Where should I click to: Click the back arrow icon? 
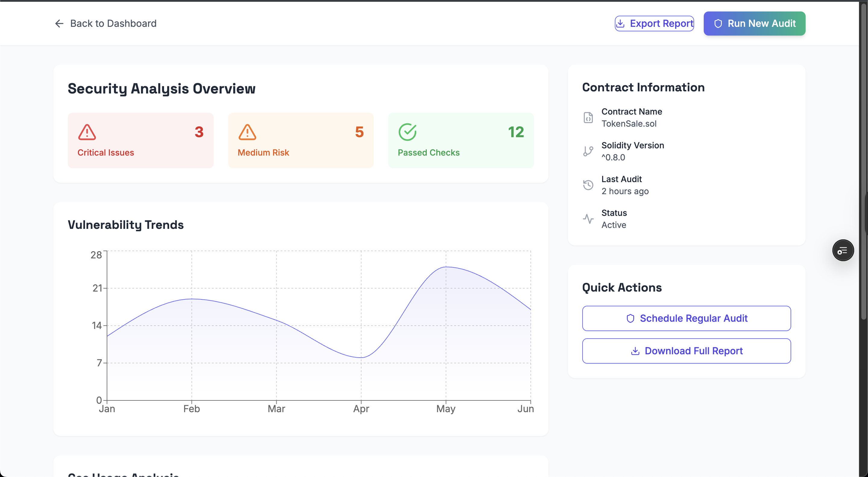point(59,23)
